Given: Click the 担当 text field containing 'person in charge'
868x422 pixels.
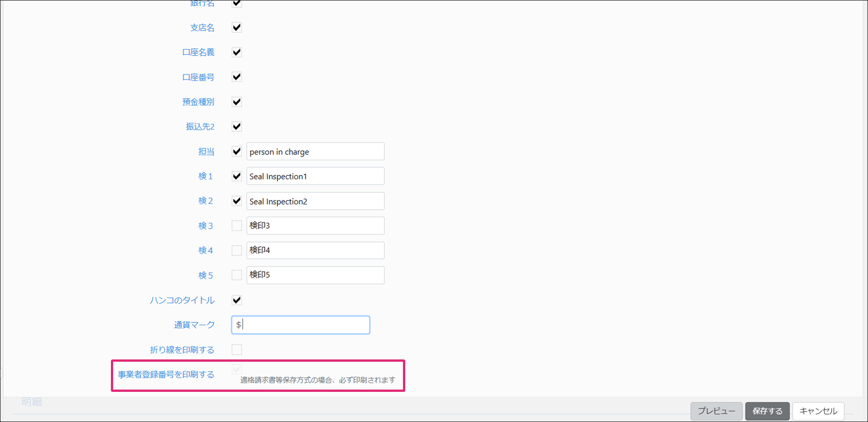Looking at the screenshot, I should [315, 152].
